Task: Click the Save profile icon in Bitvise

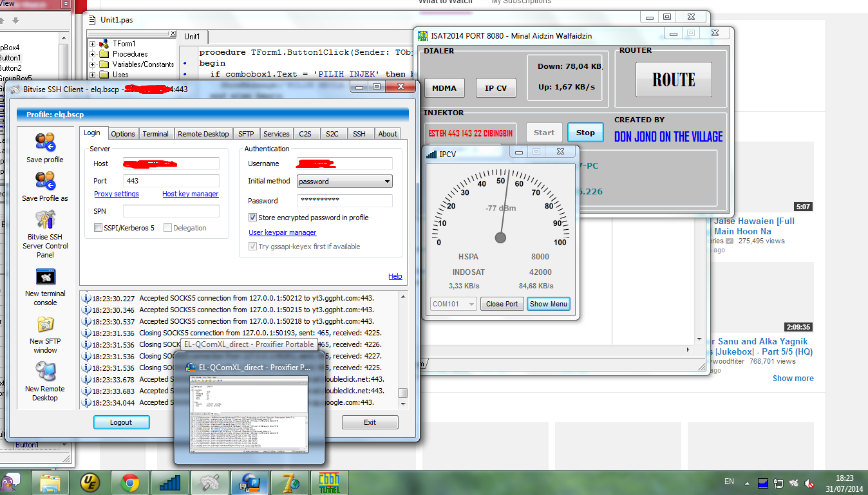Action: (x=45, y=142)
